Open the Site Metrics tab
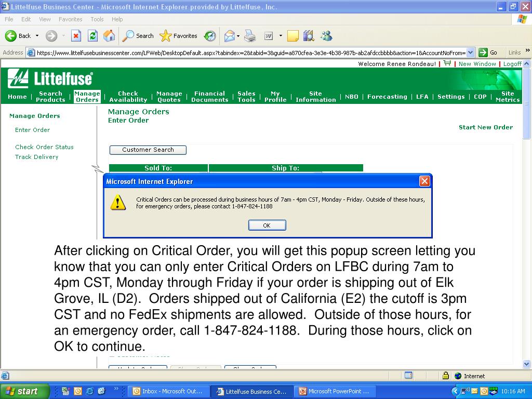This screenshot has width=532, height=399. [508, 97]
